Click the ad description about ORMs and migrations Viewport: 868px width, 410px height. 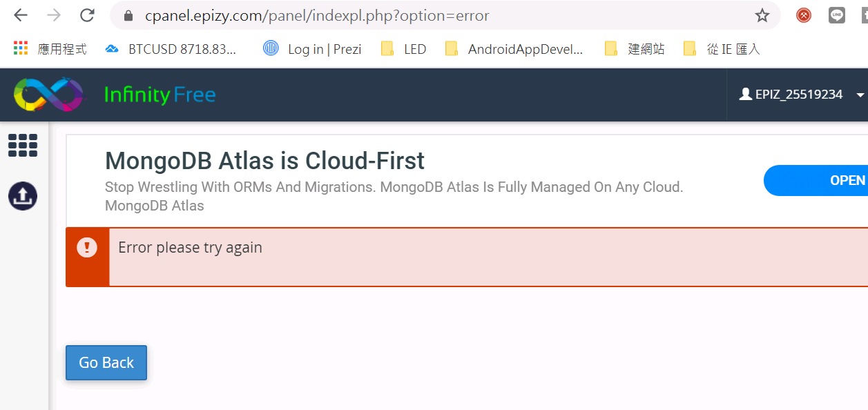394,187
